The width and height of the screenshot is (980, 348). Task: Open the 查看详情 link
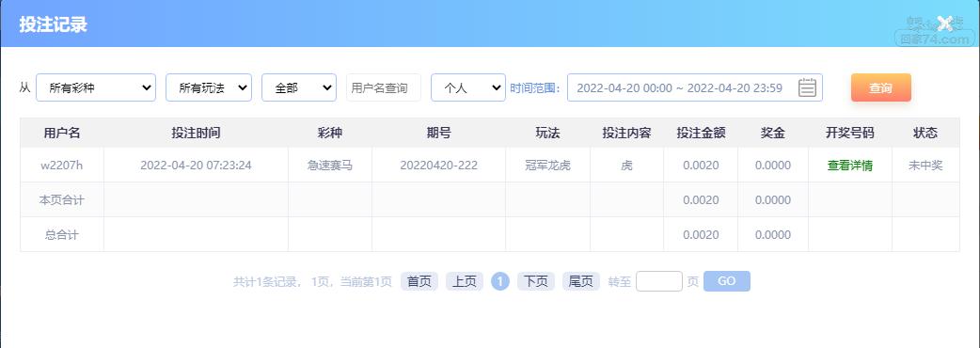[850, 166]
